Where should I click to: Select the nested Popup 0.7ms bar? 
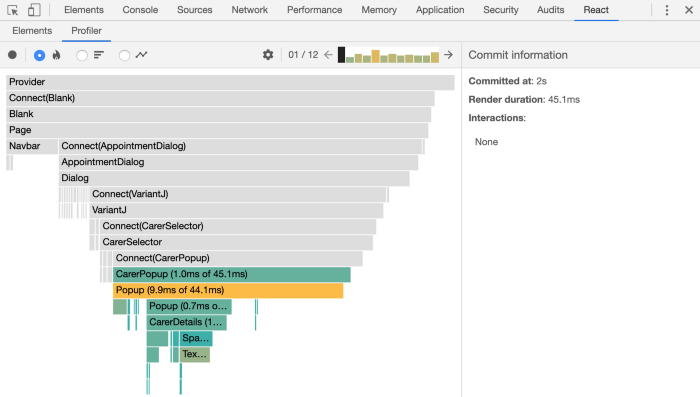click(189, 307)
